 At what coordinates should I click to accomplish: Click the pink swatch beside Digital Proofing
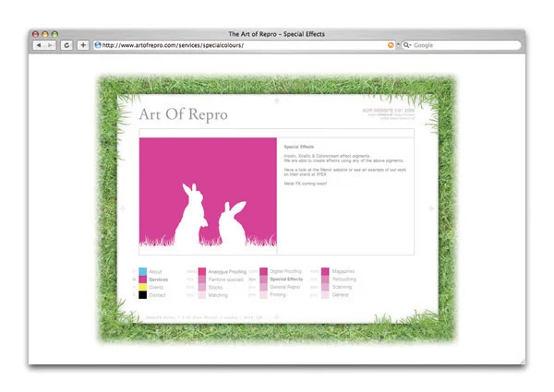(x=263, y=271)
